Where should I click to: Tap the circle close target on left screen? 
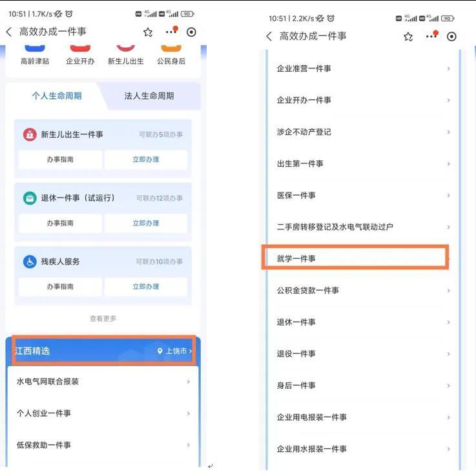click(191, 32)
